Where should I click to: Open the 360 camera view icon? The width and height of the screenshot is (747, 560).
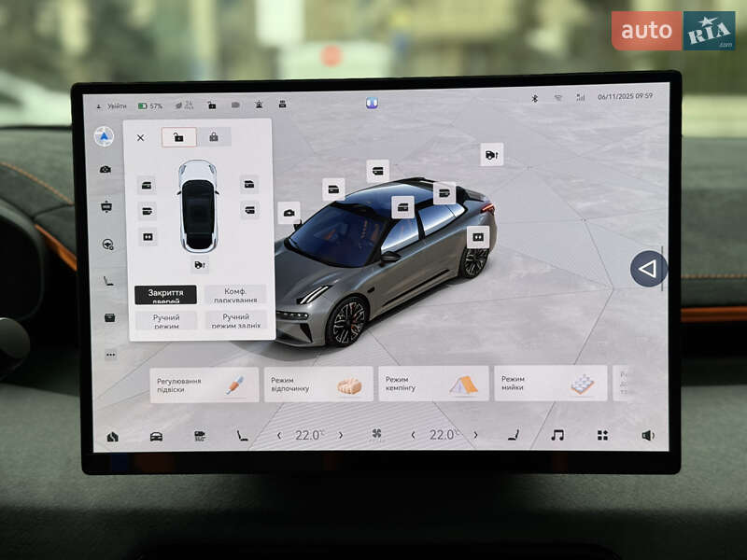[x=200, y=436]
